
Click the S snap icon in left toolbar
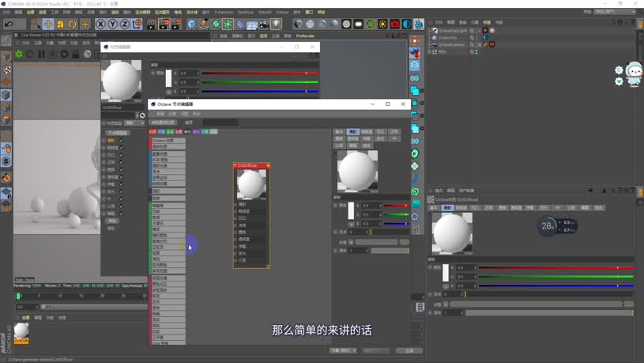[x=6, y=161]
